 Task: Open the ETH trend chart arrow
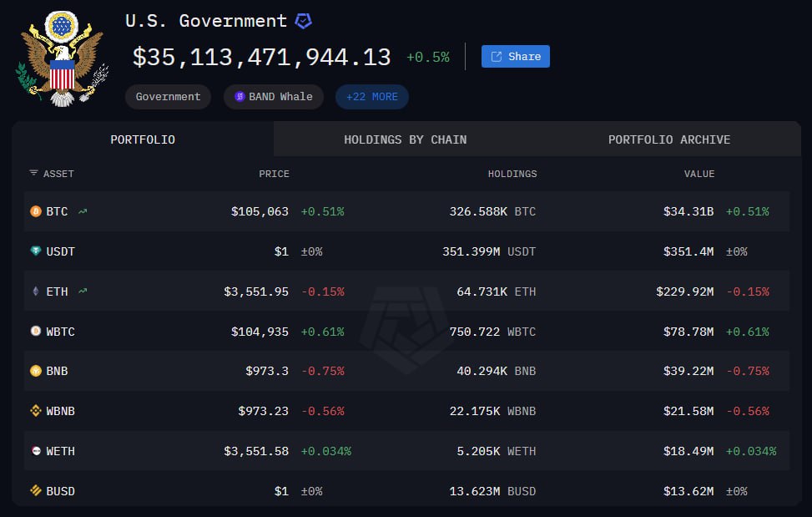(x=83, y=291)
